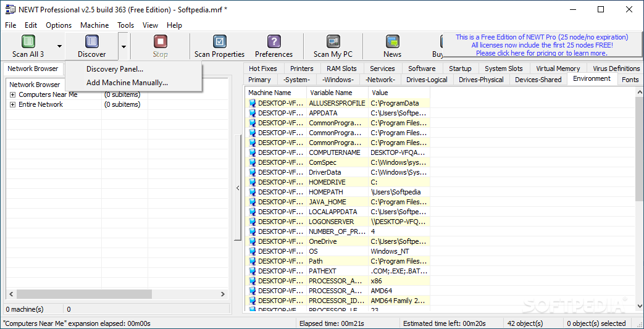
Task: Click machine icon in ALLUSERSPROFILE row
Action: click(x=253, y=103)
